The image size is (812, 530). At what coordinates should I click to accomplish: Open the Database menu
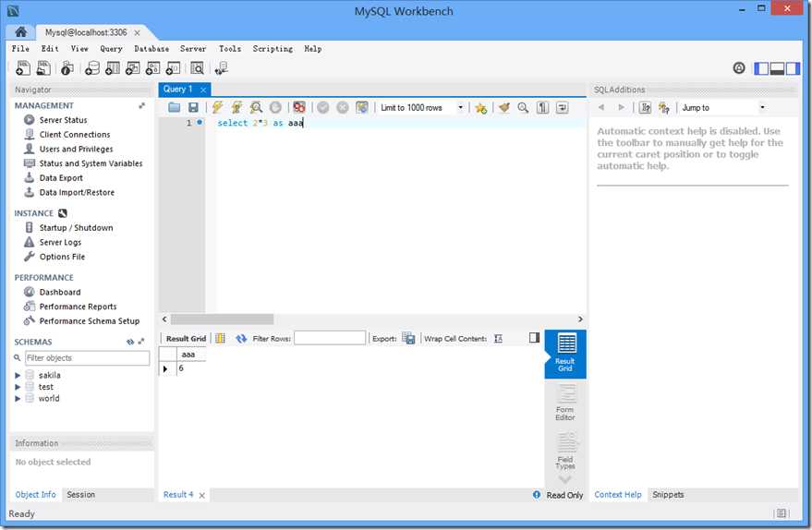151,49
